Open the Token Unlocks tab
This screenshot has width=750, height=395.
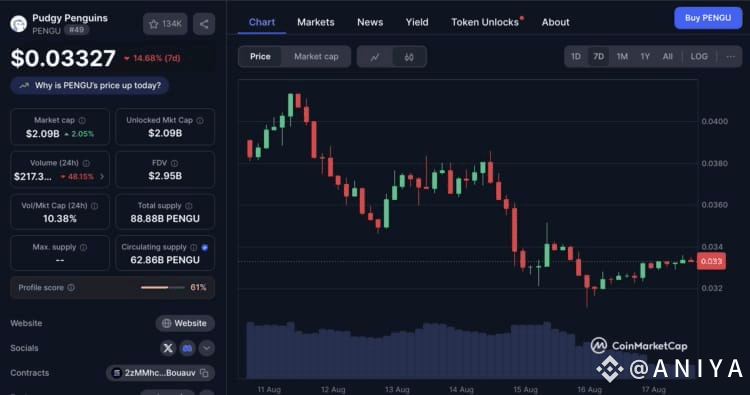[485, 22]
